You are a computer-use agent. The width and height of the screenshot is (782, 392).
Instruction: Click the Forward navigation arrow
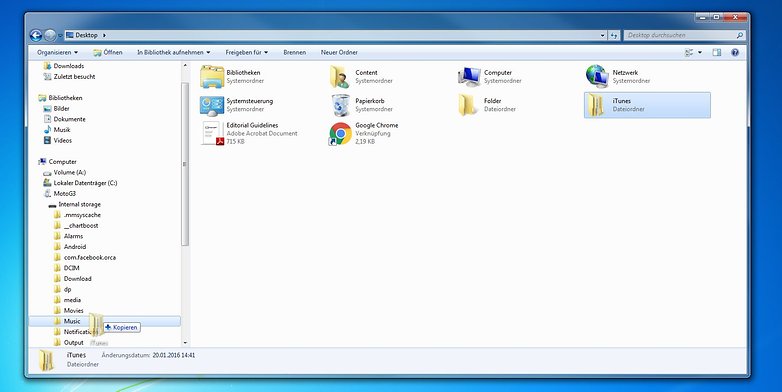point(50,35)
